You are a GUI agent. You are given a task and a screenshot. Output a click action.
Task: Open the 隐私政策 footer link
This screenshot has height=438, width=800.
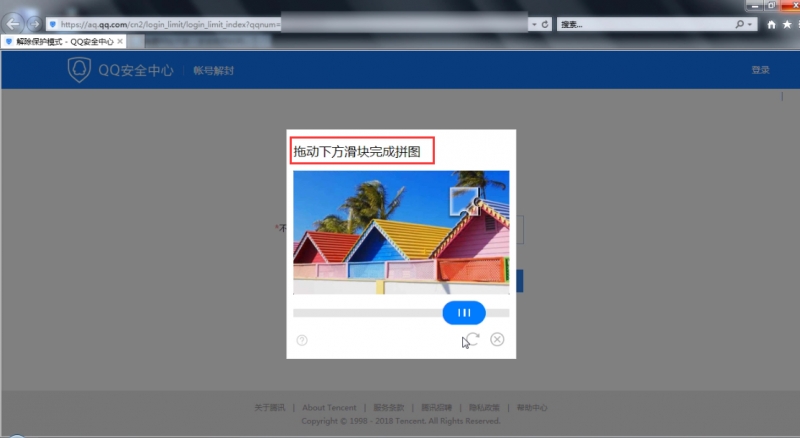point(484,407)
